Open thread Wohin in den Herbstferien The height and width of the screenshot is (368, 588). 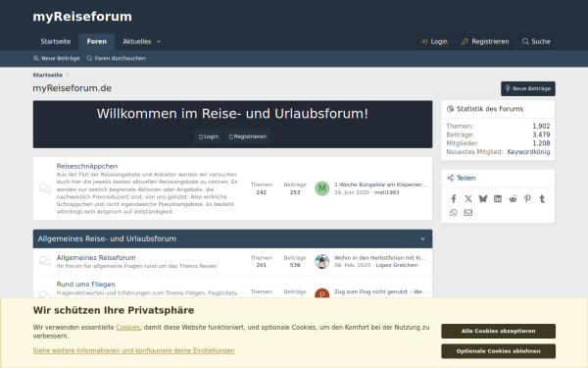click(x=380, y=257)
